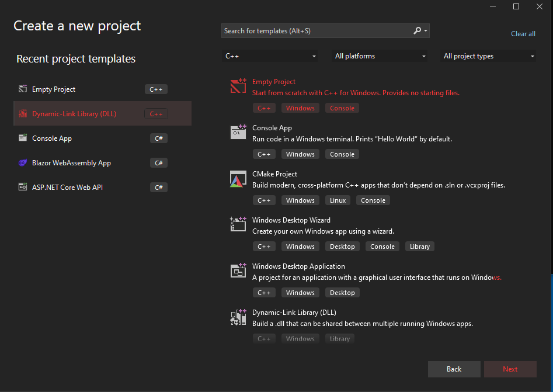Click 'Build a .dll that can be shared' description

click(363, 324)
